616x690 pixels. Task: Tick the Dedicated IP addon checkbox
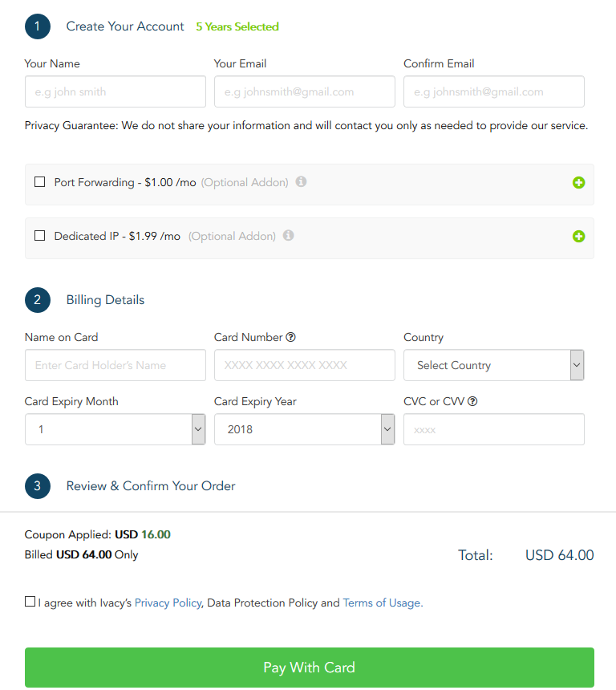coord(39,235)
